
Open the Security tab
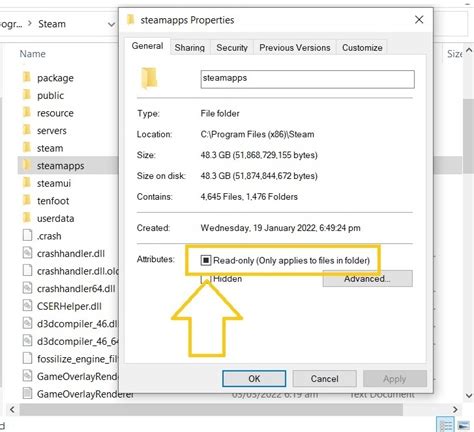232,48
